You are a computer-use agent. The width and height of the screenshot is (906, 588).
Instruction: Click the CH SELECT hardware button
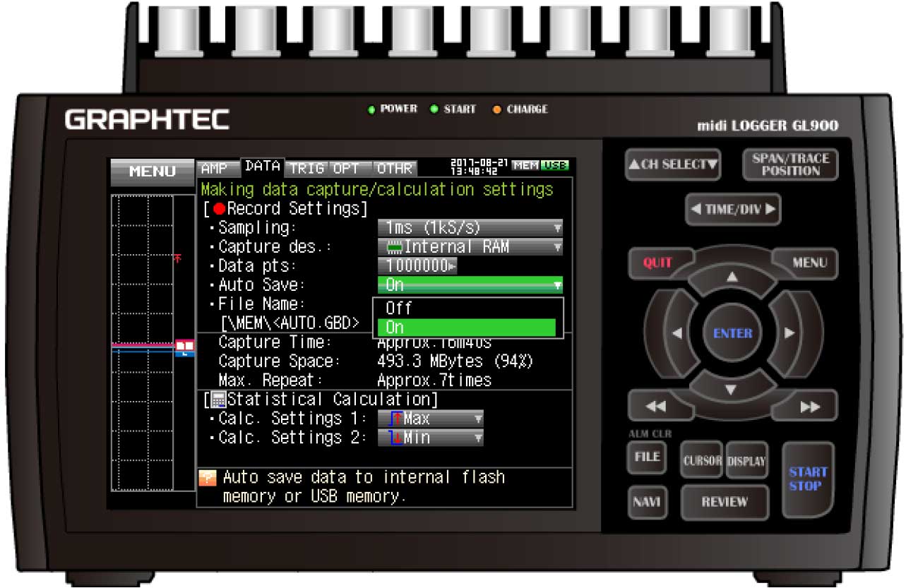672,165
